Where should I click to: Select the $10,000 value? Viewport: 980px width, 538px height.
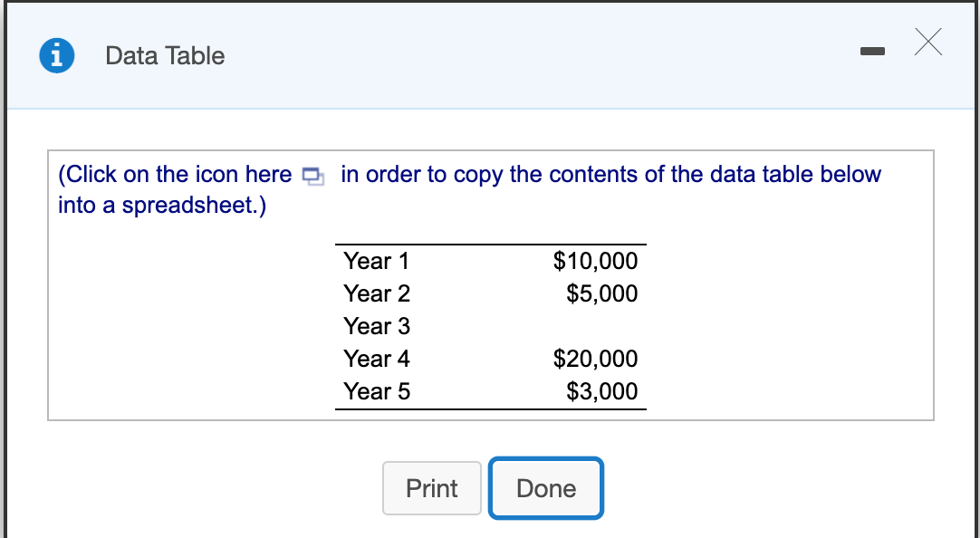[x=596, y=261]
